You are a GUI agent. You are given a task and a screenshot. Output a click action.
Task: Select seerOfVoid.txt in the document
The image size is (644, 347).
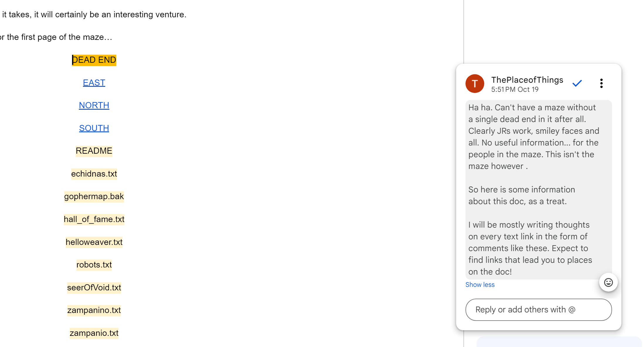click(x=94, y=287)
